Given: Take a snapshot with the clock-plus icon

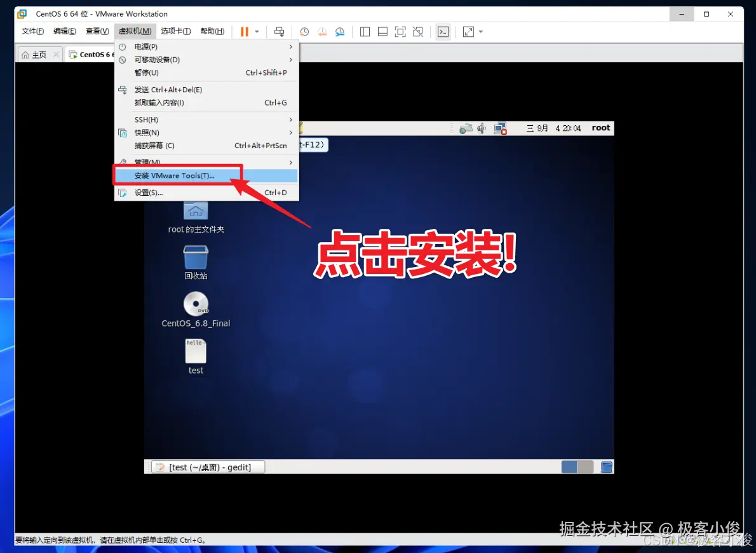Looking at the screenshot, I should (304, 32).
